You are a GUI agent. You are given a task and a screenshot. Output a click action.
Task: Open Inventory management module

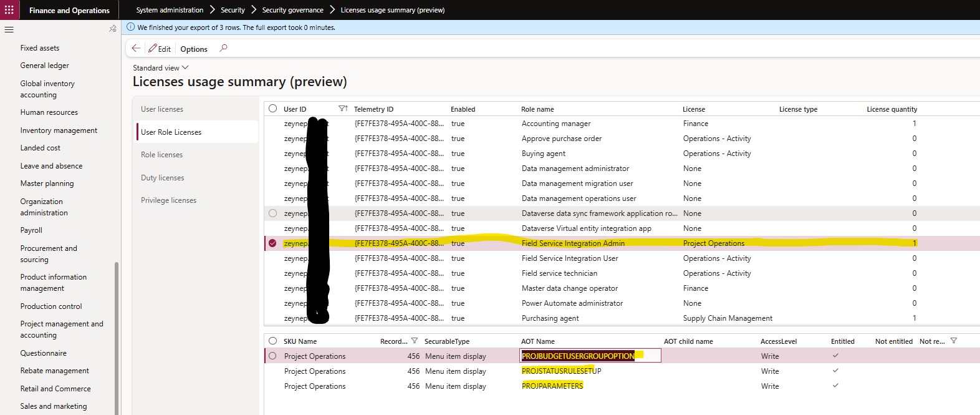click(x=59, y=130)
